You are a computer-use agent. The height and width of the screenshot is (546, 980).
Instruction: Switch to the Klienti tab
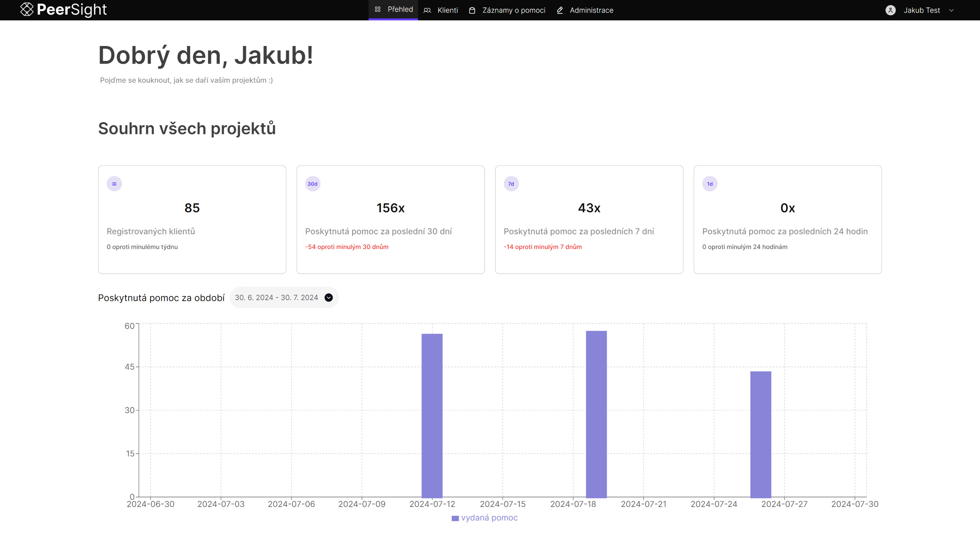tap(447, 10)
